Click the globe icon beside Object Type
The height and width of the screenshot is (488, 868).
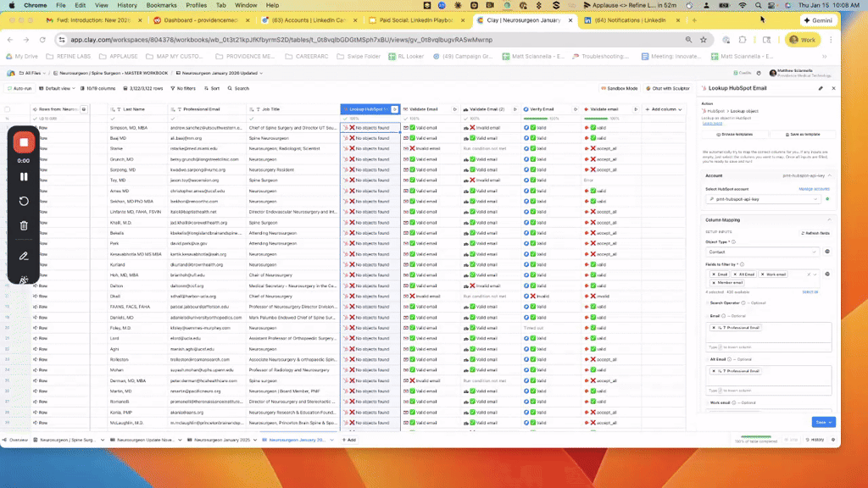coord(827,252)
